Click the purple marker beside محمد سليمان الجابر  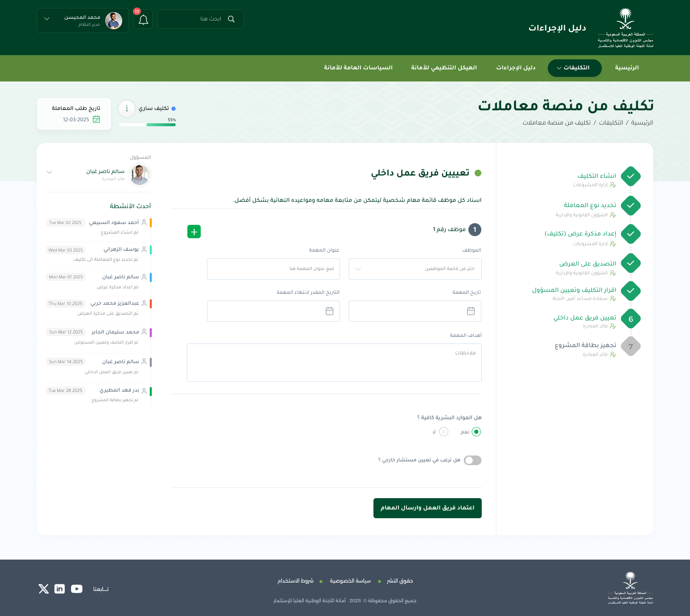coord(151,333)
